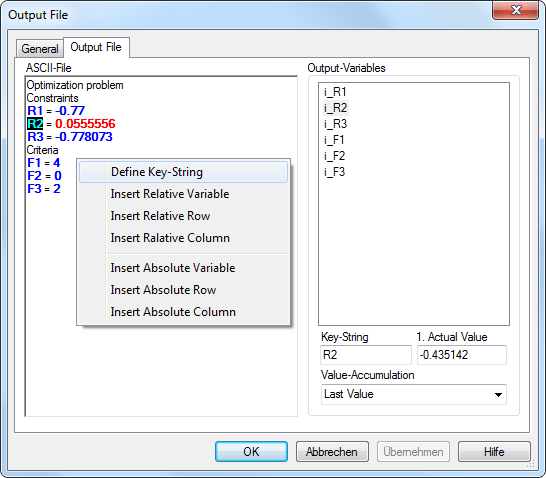Viewport: 546px width, 478px height.
Task: Open the Value-Accumulation dropdown arrow
Action: click(498, 394)
